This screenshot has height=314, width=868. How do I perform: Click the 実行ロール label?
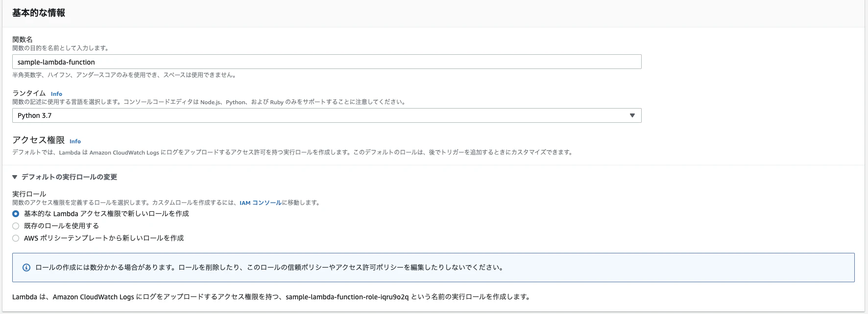pyautogui.click(x=29, y=194)
